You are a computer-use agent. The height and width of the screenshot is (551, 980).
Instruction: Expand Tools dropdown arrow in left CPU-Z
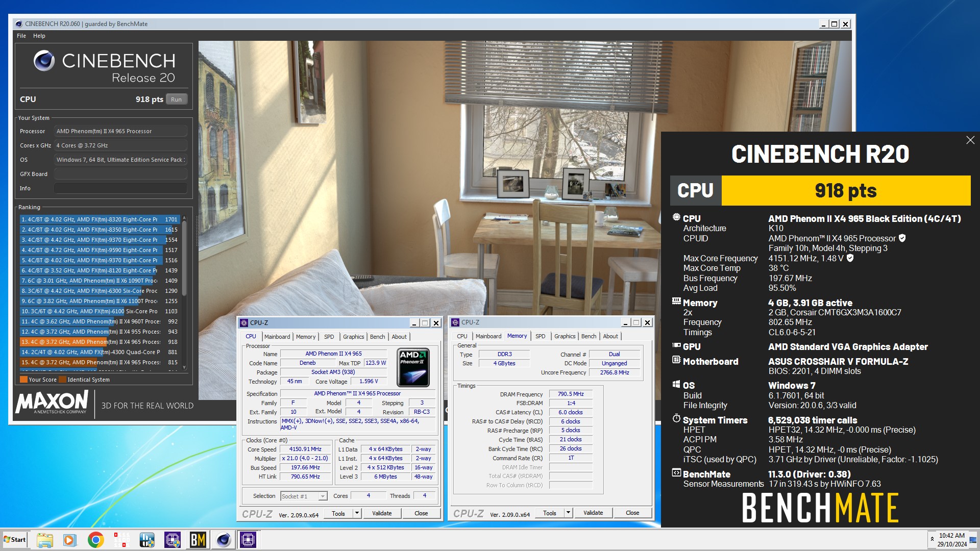[357, 514]
